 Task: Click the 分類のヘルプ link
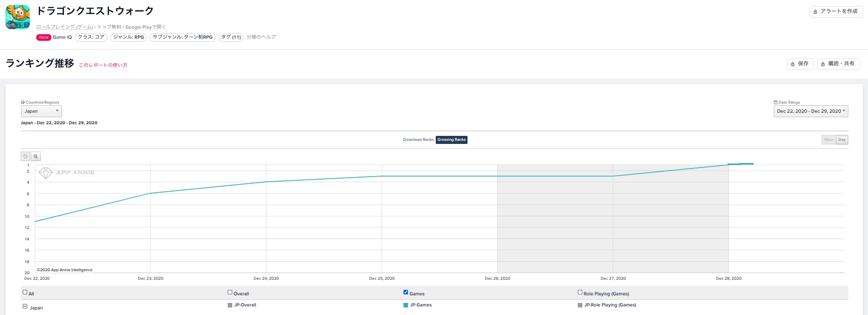pos(261,37)
